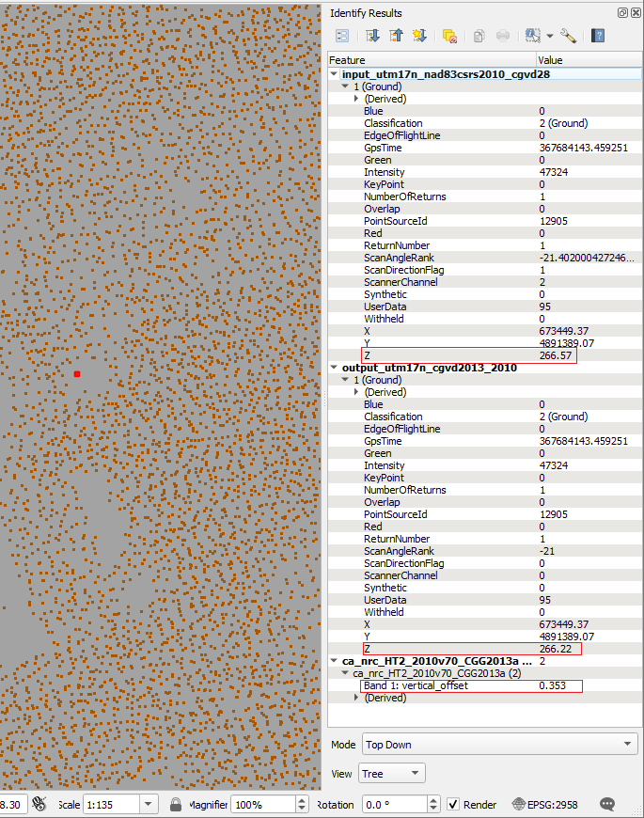Open Identify Settings wrench icon
The height and width of the screenshot is (818, 644).
pos(568,36)
